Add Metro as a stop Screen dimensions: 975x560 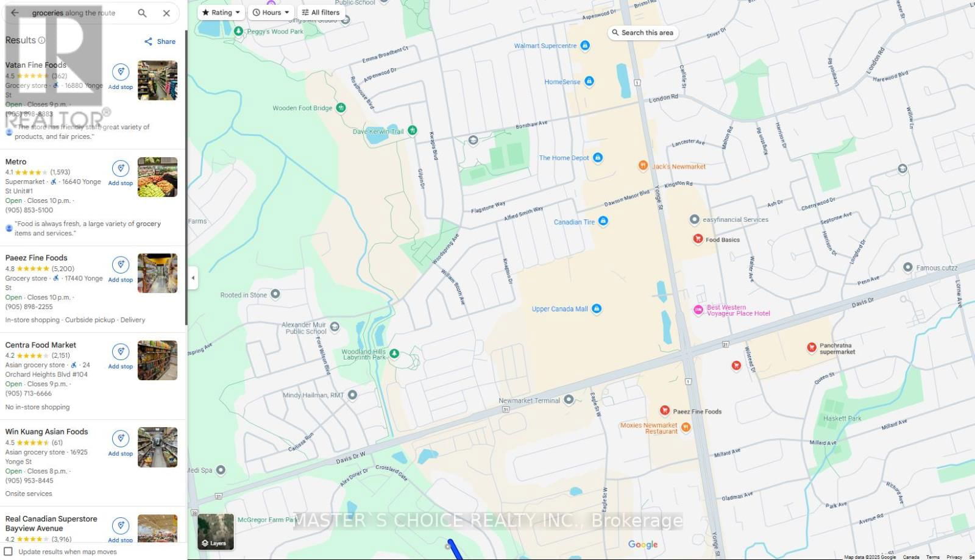(x=121, y=172)
